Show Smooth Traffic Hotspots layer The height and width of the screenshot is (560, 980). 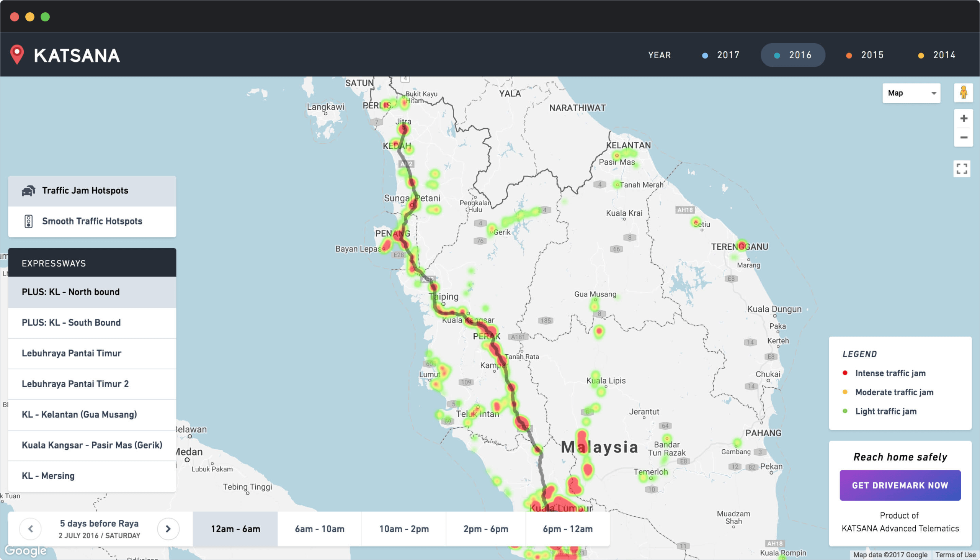(x=92, y=221)
